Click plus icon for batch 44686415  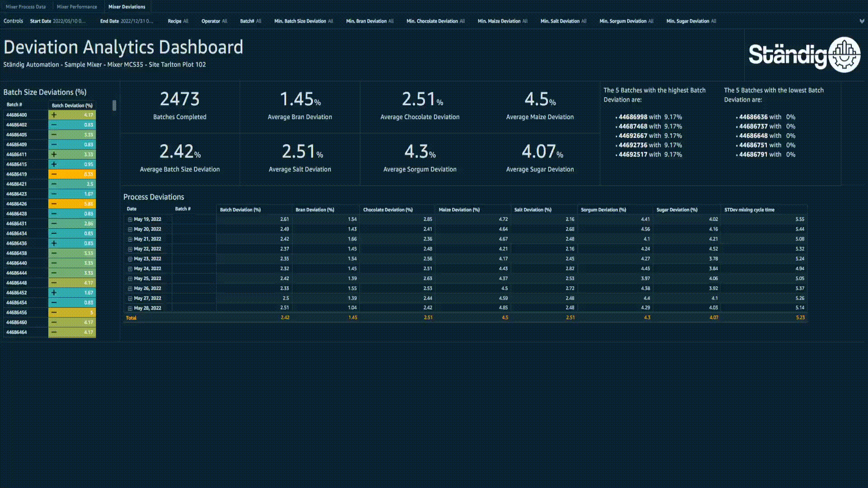(54, 164)
